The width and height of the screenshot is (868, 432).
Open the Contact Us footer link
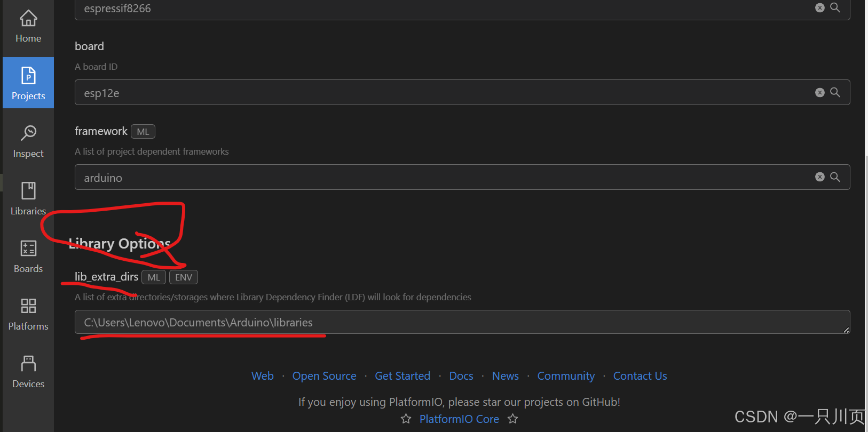640,376
